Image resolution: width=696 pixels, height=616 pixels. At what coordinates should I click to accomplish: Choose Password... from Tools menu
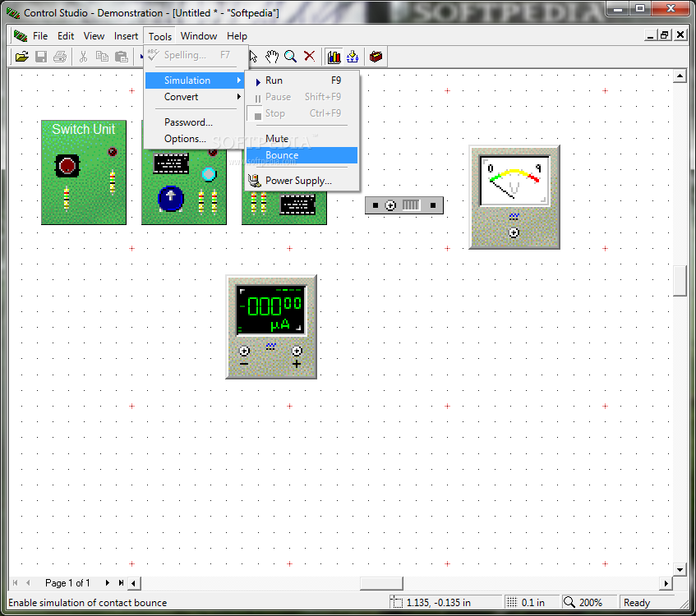coord(195,122)
